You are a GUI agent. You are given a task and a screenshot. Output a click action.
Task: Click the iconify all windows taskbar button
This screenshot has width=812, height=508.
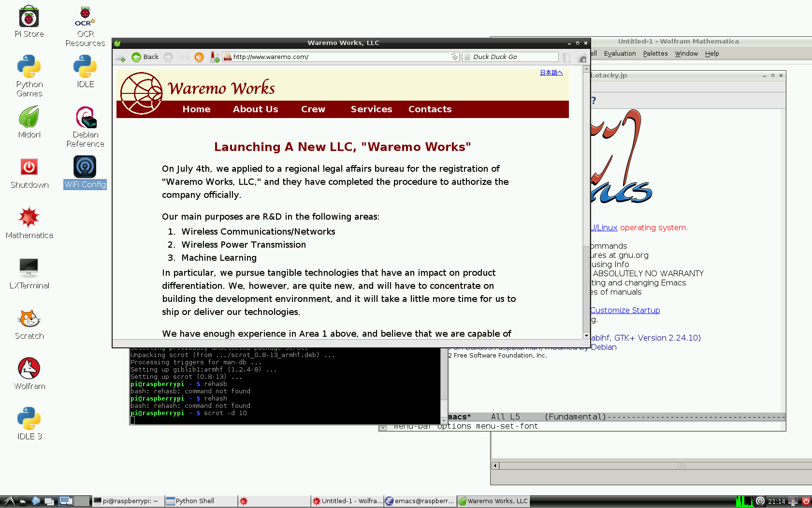pos(49,501)
